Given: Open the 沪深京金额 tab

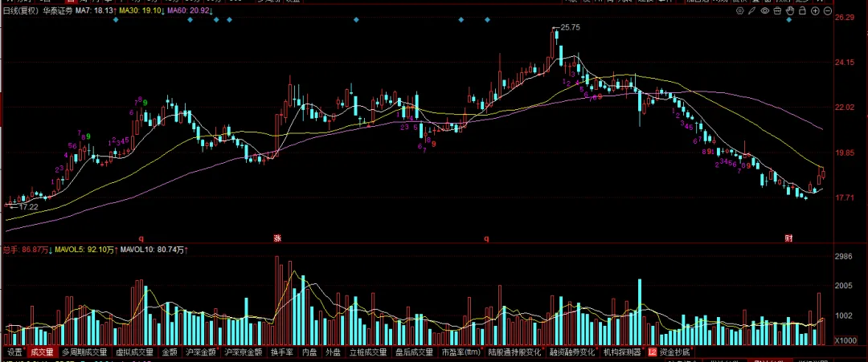Looking at the screenshot, I should (x=243, y=352).
